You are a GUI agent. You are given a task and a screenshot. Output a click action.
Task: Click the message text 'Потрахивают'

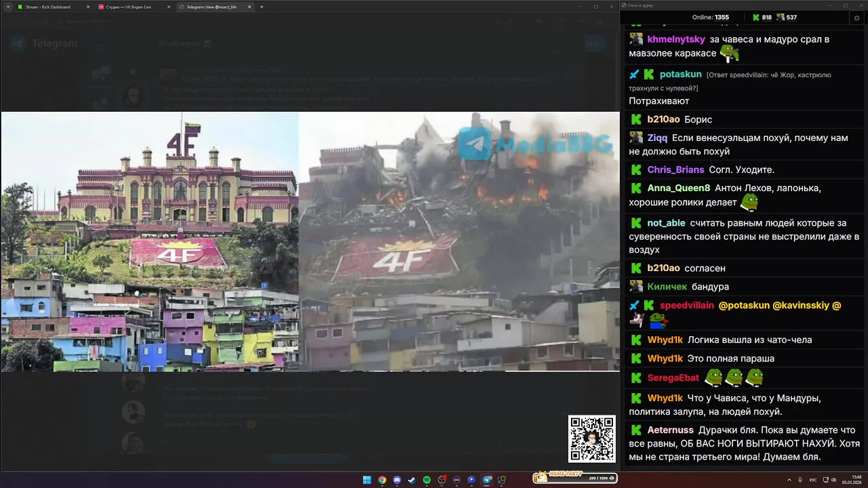(x=659, y=101)
